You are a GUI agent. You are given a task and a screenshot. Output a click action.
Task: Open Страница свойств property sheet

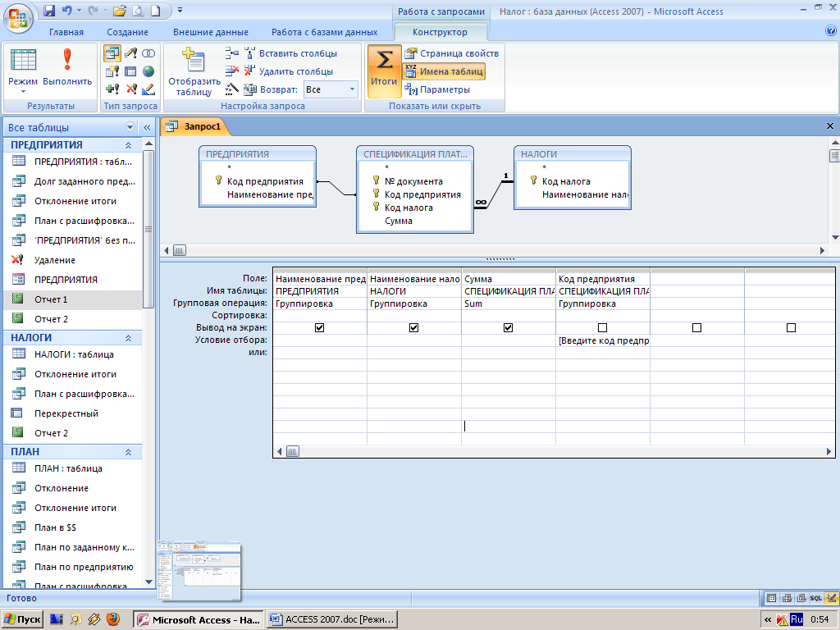pyautogui.click(x=452, y=53)
